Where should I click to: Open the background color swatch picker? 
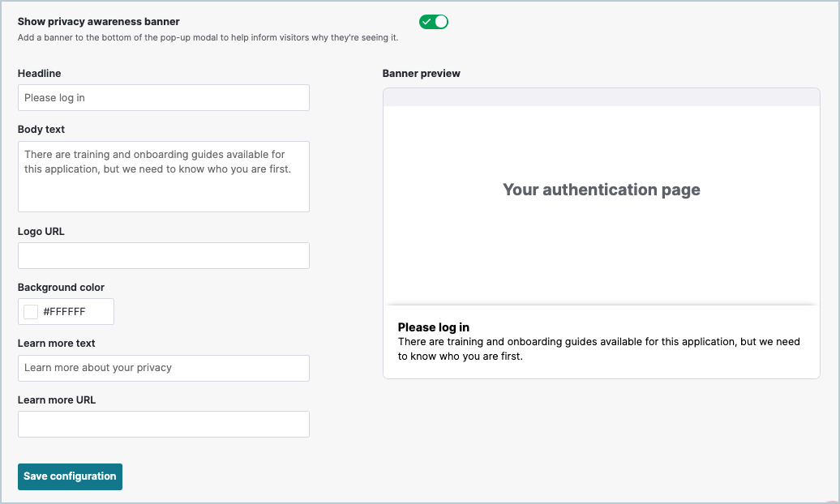pos(30,311)
